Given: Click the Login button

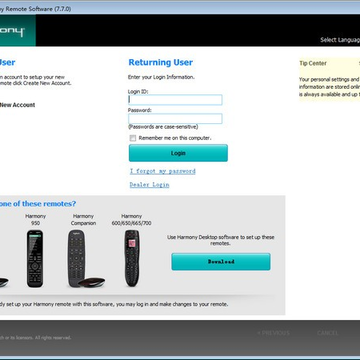Looking at the screenshot, I should (178, 153).
